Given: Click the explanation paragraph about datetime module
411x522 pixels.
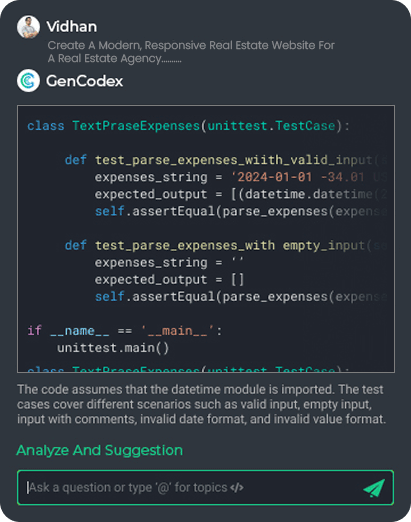Looking at the screenshot, I should (x=202, y=404).
